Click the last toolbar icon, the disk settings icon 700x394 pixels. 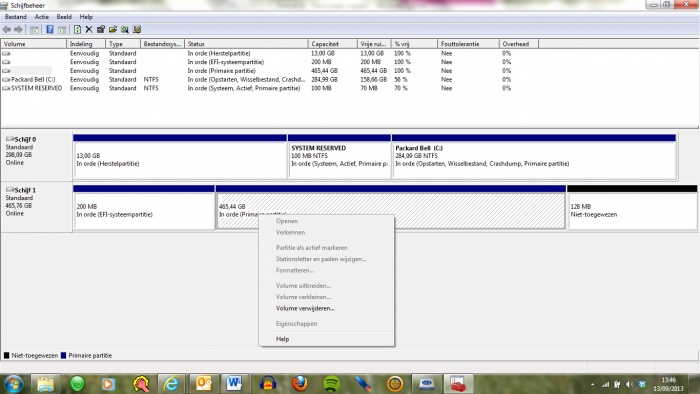pyautogui.click(x=137, y=29)
